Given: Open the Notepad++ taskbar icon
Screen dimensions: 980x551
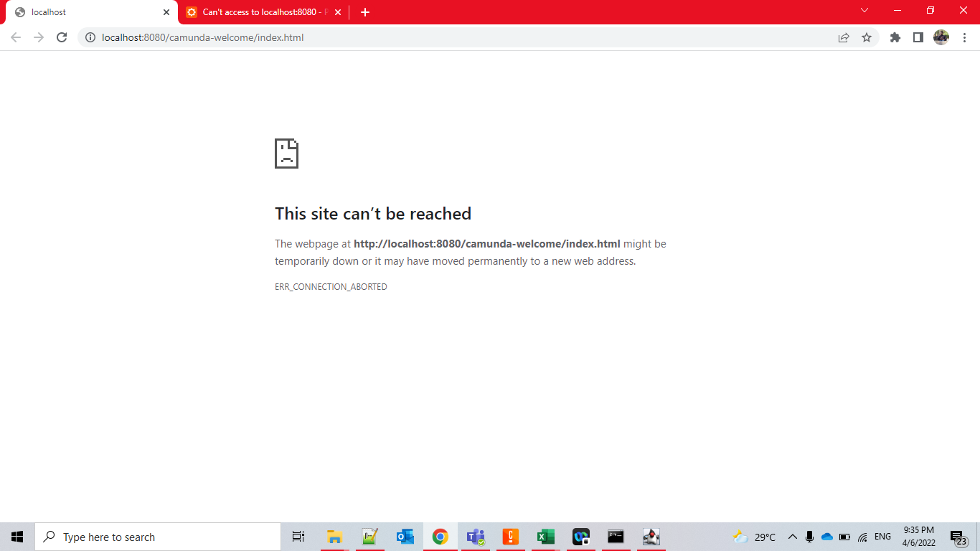Looking at the screenshot, I should coord(369,537).
